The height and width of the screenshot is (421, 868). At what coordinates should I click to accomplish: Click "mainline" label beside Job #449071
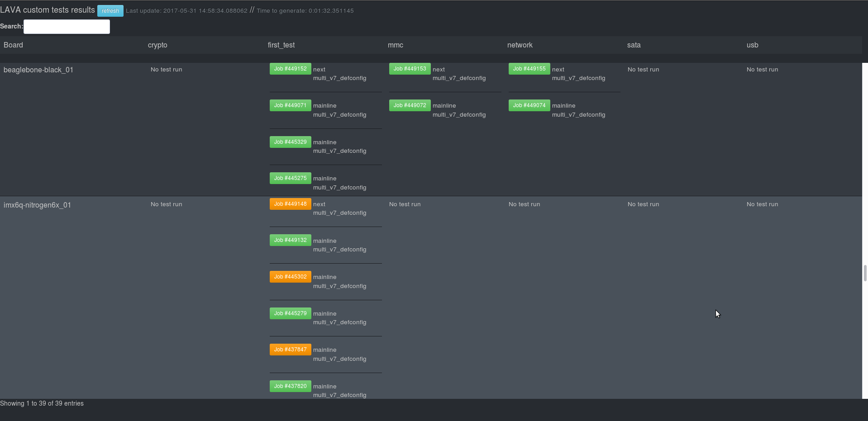[324, 106]
